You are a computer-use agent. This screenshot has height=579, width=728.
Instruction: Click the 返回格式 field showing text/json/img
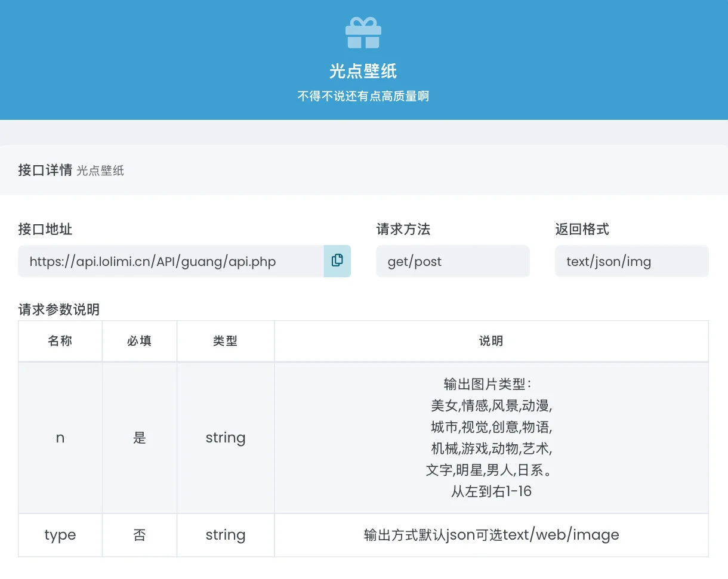[x=631, y=261]
